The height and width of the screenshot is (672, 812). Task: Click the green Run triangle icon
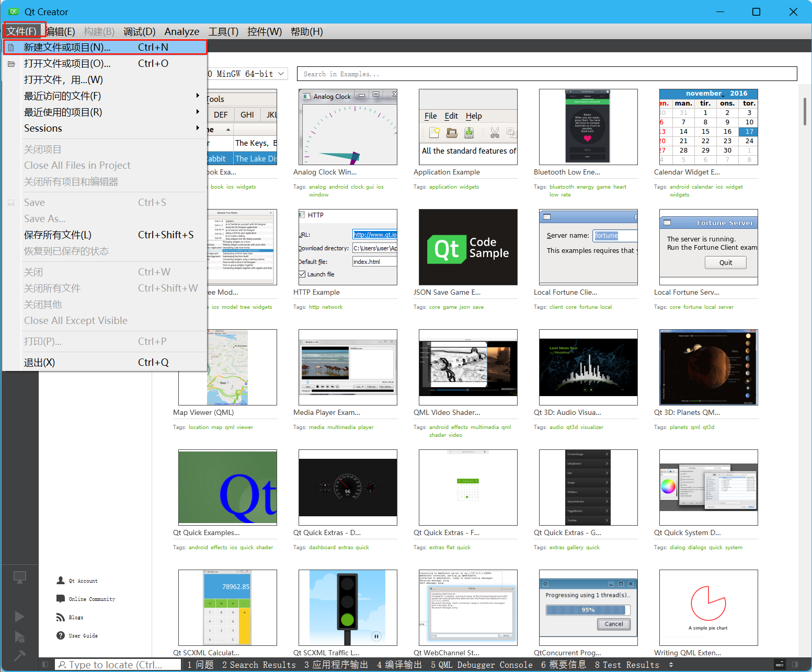click(x=19, y=617)
